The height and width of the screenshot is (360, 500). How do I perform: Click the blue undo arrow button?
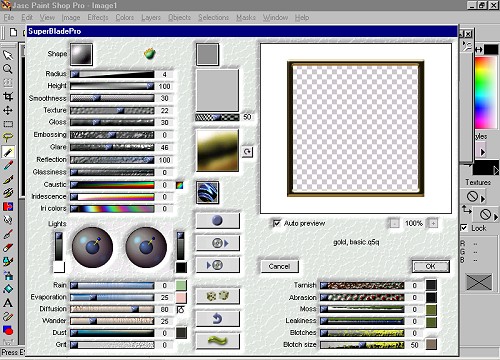(x=217, y=319)
